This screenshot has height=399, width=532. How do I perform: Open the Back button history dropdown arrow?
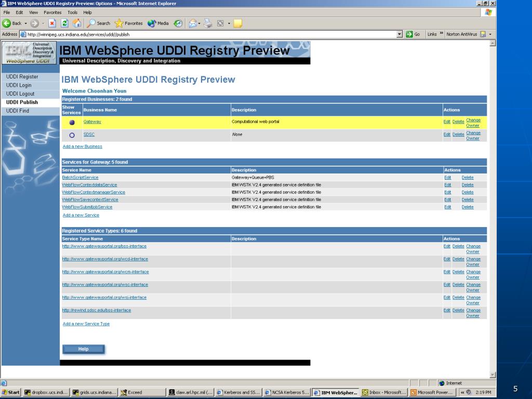[x=25, y=23]
